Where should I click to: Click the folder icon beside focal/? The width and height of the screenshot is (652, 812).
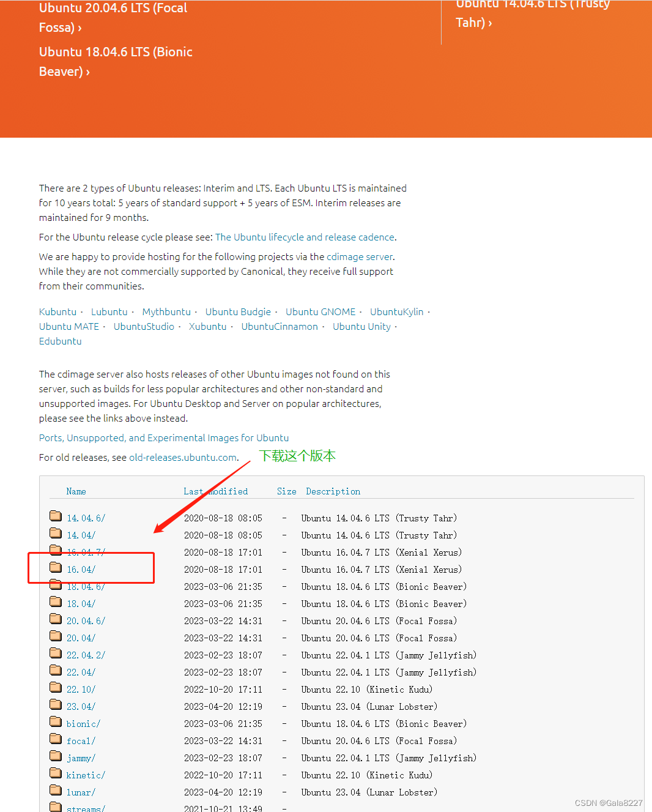pyautogui.click(x=56, y=738)
